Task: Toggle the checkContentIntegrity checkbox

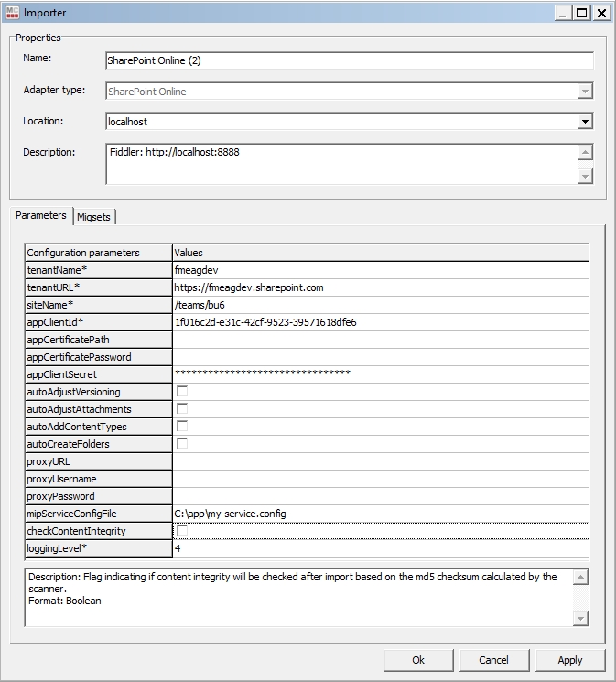Action: point(182,531)
